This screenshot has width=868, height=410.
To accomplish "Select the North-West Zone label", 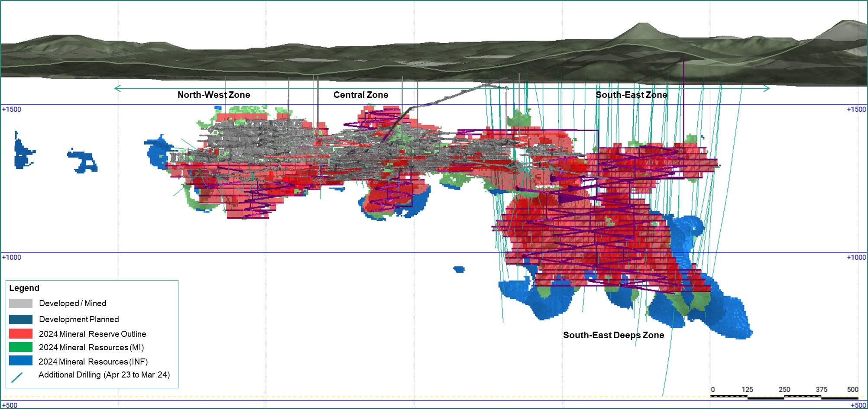I will point(214,94).
